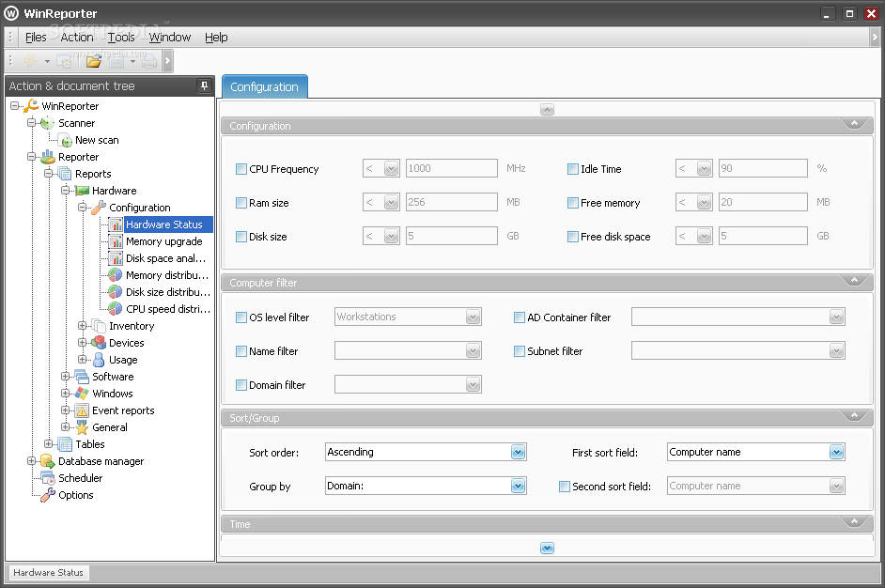The image size is (885, 588).
Task: Click the New scan icon
Action: click(67, 141)
